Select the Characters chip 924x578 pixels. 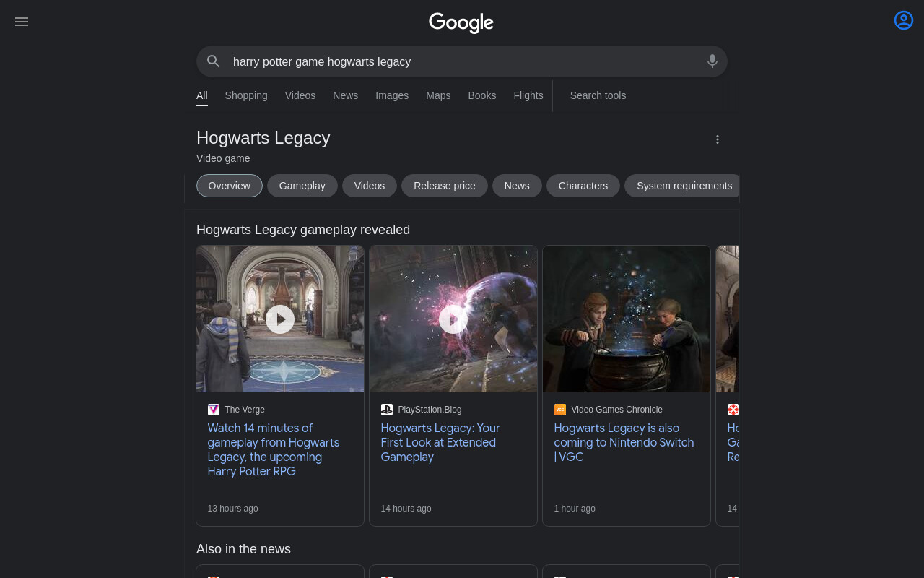(x=583, y=186)
